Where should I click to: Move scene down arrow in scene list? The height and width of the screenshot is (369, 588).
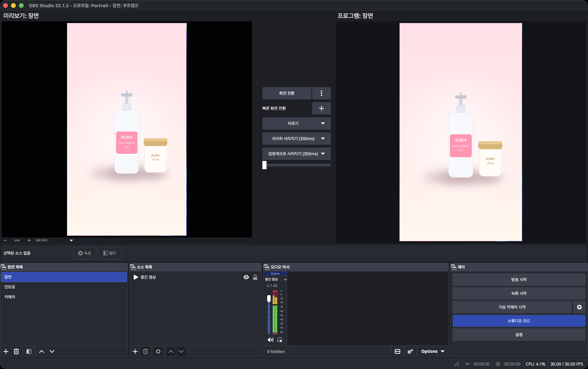point(52,351)
